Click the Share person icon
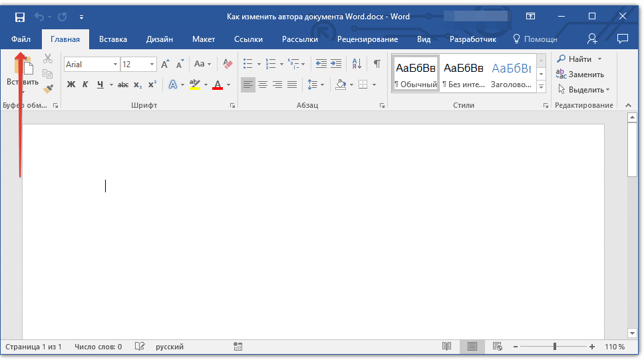This screenshot has width=644, height=360. 592,39
